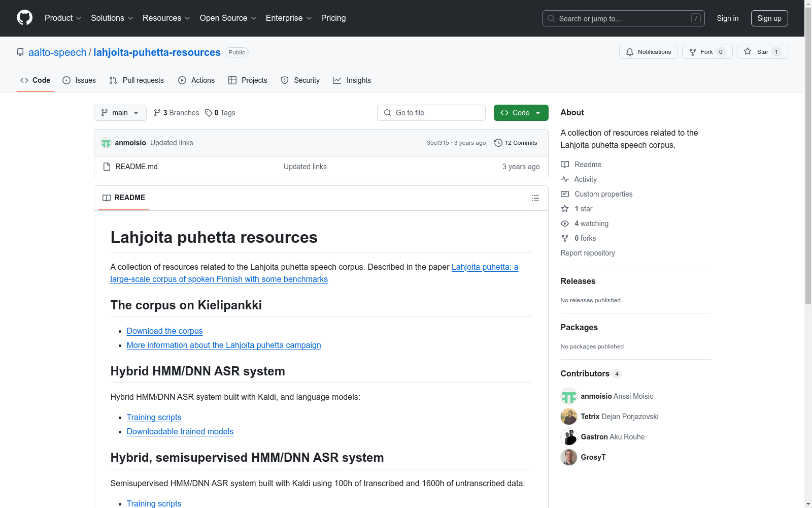The image size is (812, 508).
Task: Open Training scripts under Hybrid HMM/DNN
Action: tap(154, 417)
